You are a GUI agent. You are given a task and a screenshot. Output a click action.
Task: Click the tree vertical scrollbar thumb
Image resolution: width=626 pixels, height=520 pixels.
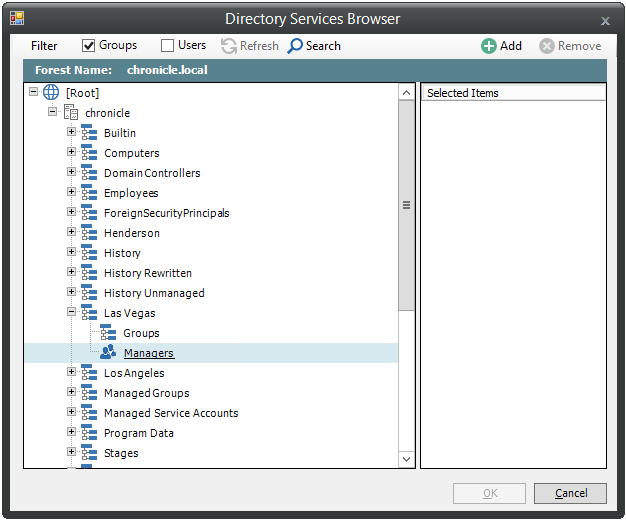[406, 205]
